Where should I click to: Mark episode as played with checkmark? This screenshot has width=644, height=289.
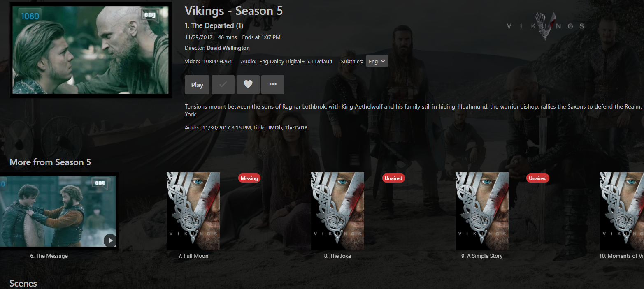pos(223,85)
